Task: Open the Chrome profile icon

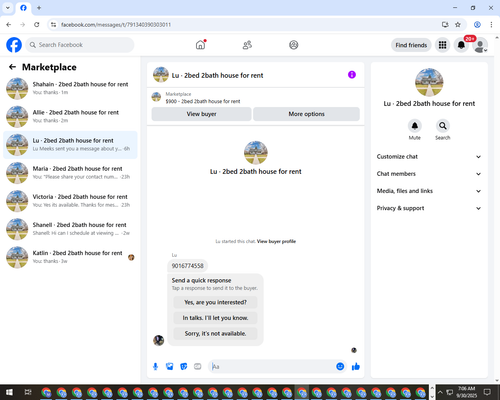Action: 477,24
